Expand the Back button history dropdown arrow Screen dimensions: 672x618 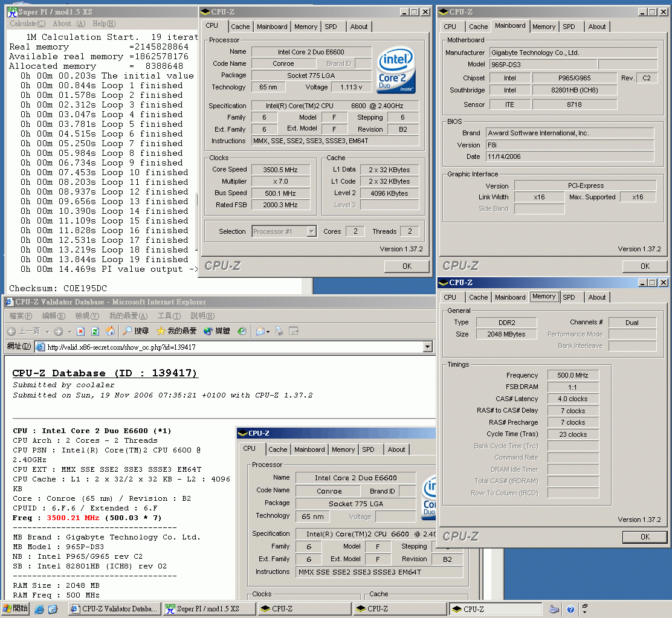pos(47,332)
